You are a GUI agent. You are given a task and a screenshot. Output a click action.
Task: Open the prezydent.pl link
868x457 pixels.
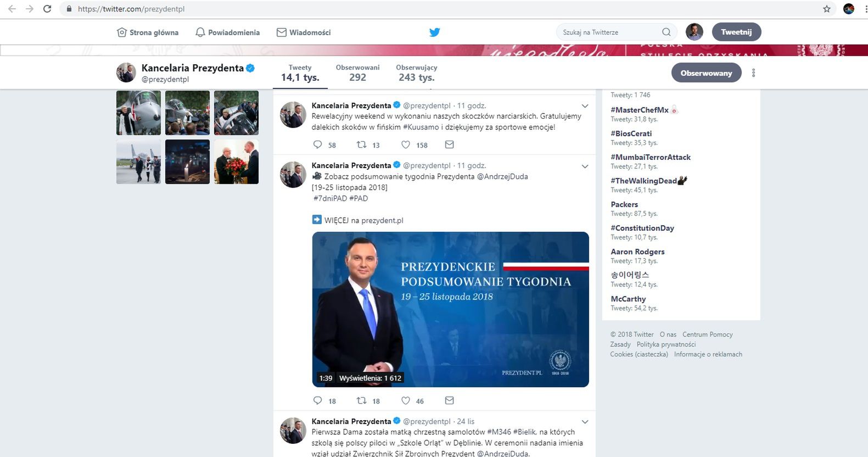click(382, 220)
